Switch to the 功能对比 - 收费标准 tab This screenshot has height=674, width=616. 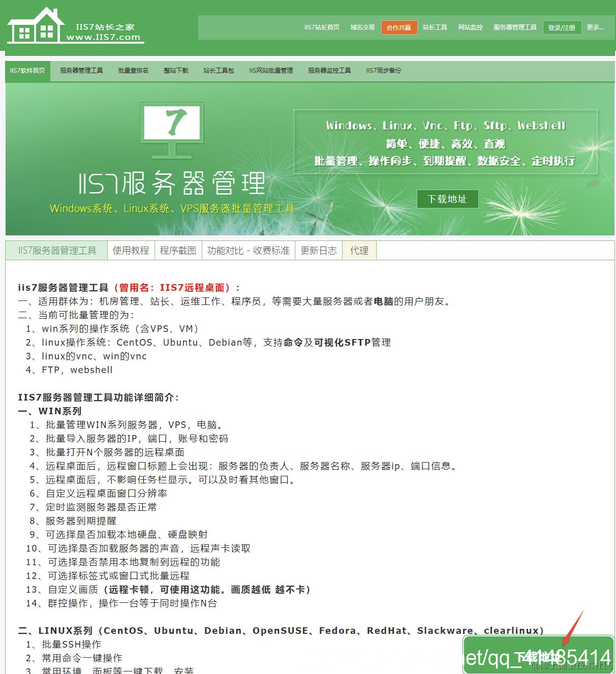pyautogui.click(x=249, y=250)
